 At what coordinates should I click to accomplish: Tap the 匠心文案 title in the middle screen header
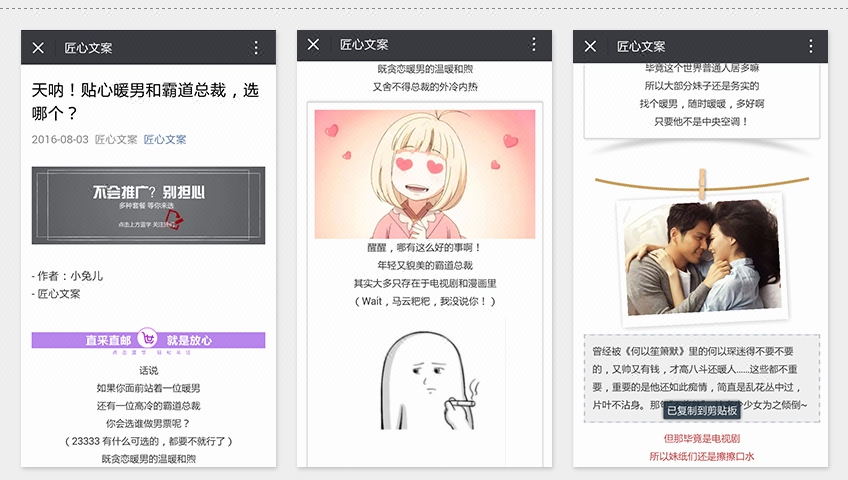[365, 45]
